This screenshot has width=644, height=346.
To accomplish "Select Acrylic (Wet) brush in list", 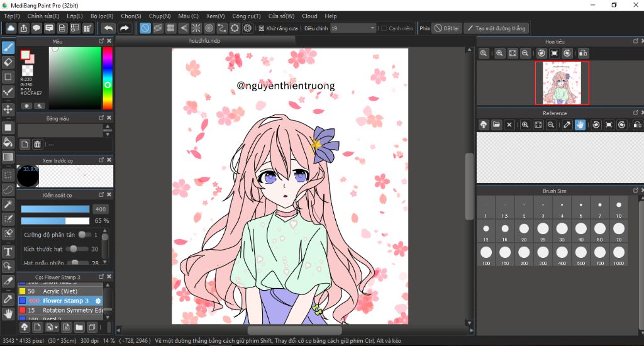I will coord(60,291).
